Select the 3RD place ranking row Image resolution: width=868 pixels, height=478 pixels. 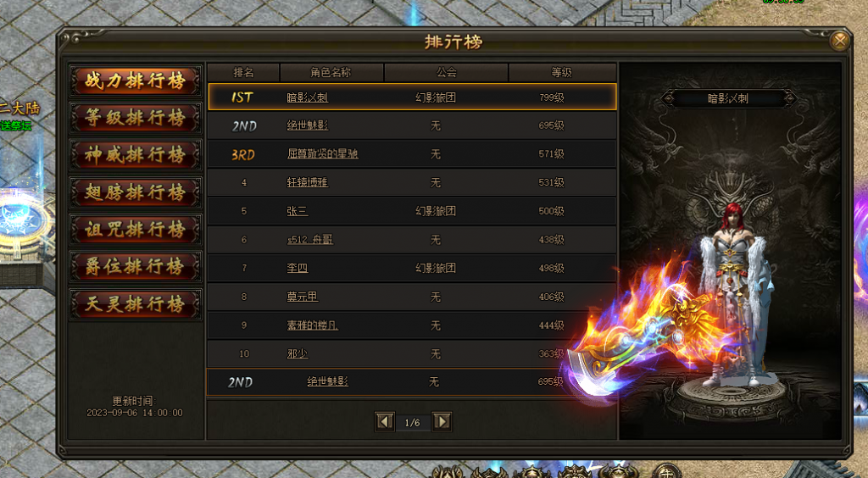click(x=412, y=153)
